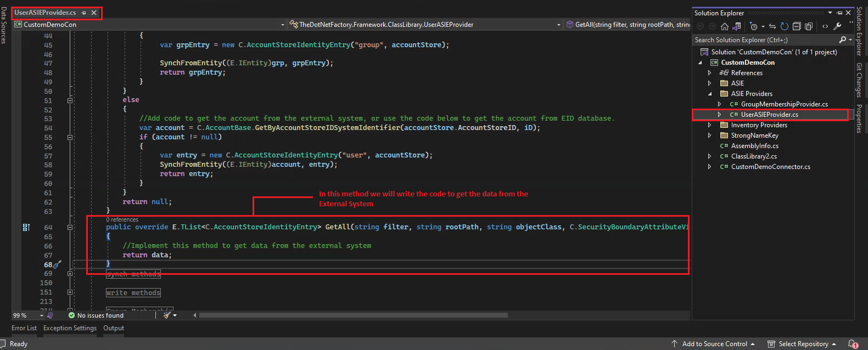The width and height of the screenshot is (868, 350).
Task: Open the UserASIEProvider class navigation dropdown
Action: coord(559,25)
